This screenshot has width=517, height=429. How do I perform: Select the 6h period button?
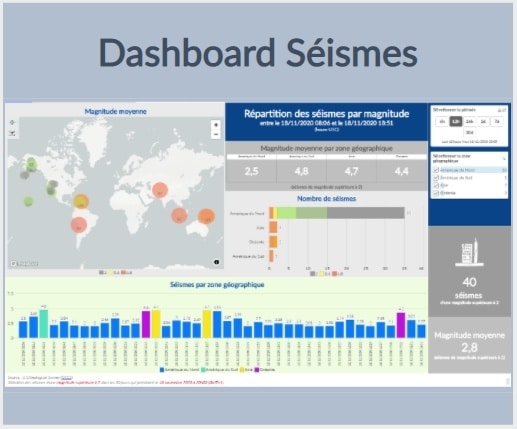click(442, 122)
